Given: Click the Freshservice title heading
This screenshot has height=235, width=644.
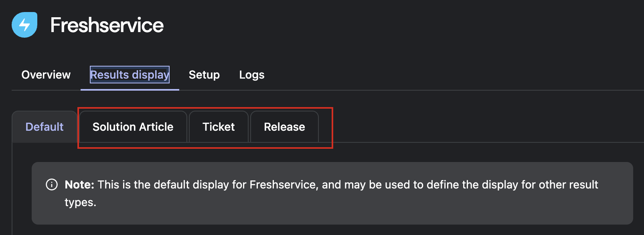Looking at the screenshot, I should [x=107, y=25].
